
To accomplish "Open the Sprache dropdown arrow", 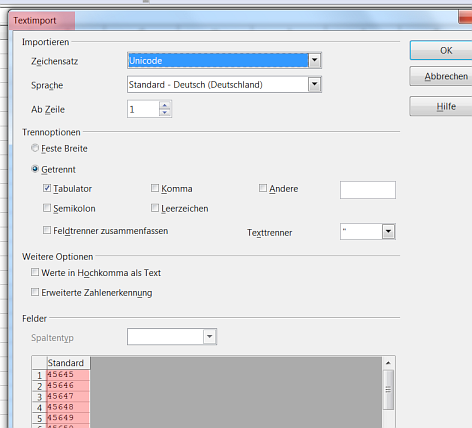I will pos(314,85).
